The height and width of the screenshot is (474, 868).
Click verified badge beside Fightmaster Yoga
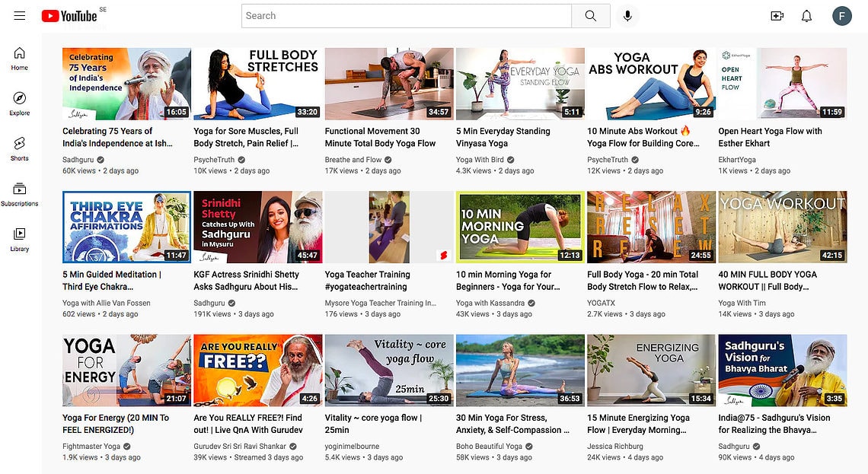point(126,447)
